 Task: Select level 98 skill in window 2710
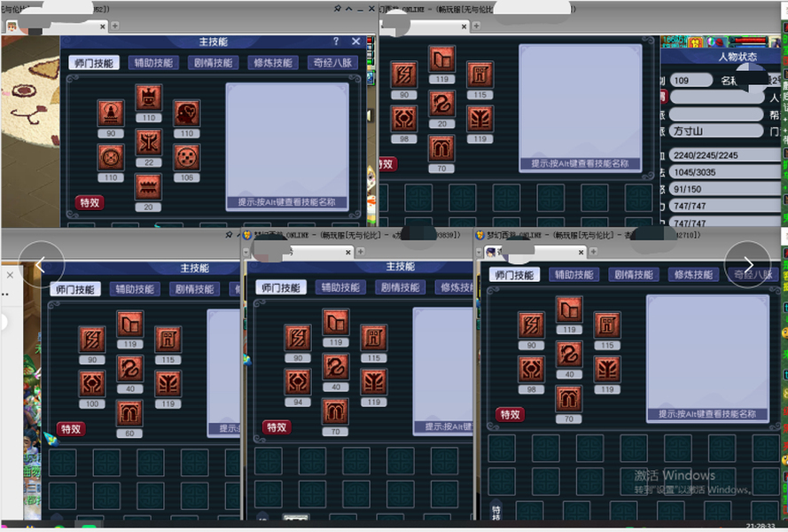tap(531, 369)
